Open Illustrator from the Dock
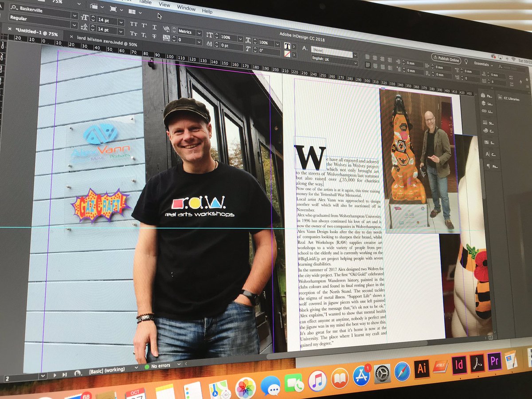 [x=422, y=368]
